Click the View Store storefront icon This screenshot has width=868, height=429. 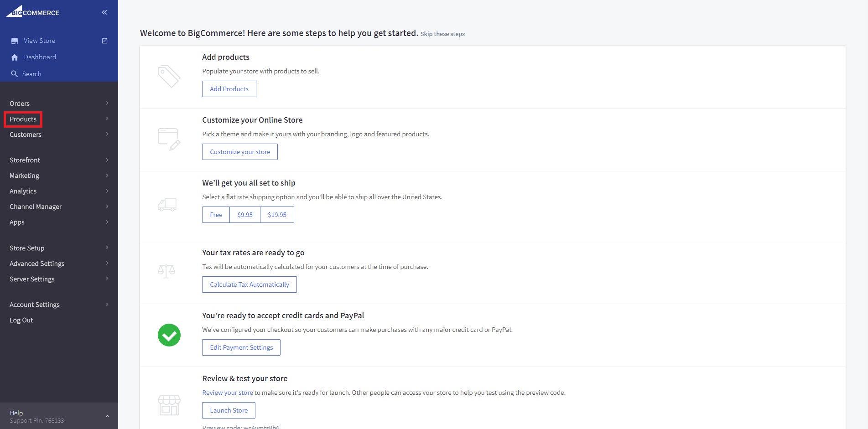tap(15, 41)
